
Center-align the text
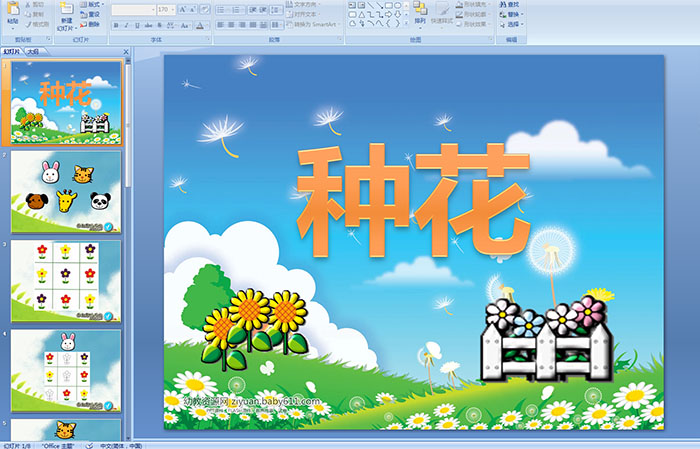(x=231, y=25)
